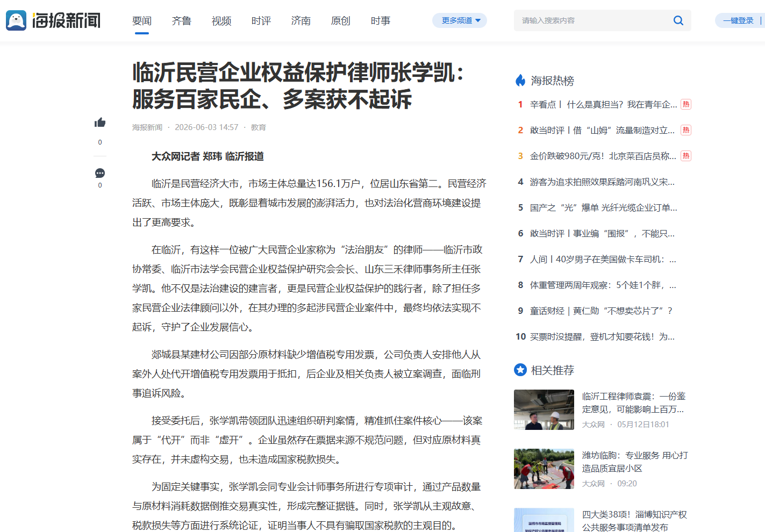Click timestamp 05月12日18:01
Image resolution: width=765 pixels, height=532 pixels.
(644, 425)
